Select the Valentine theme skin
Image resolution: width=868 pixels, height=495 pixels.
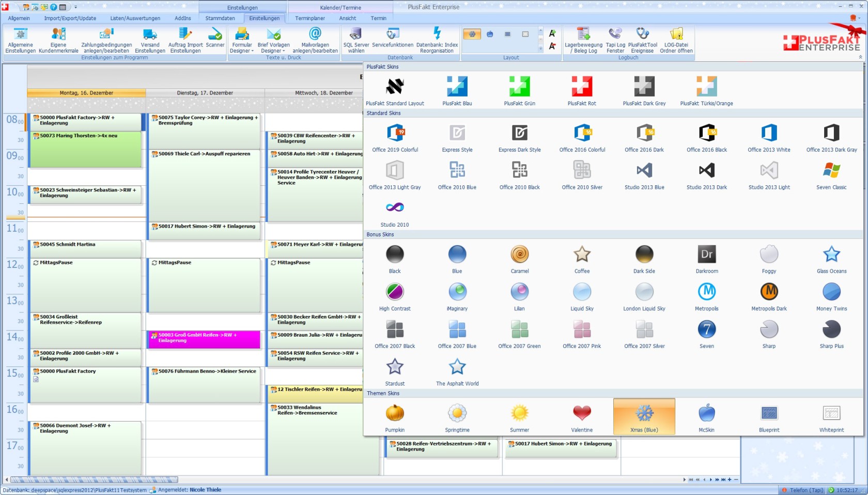[x=582, y=418]
